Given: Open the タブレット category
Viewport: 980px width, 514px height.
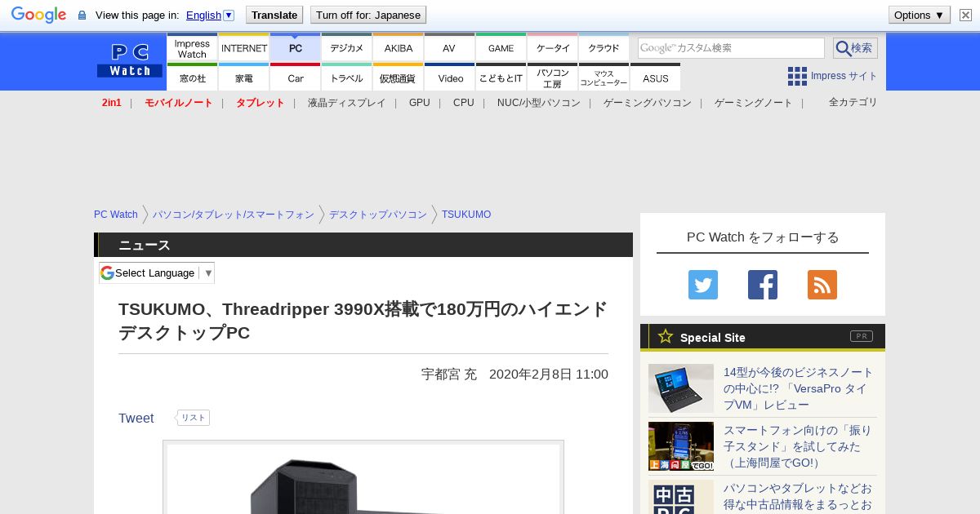Looking at the screenshot, I should [261, 103].
